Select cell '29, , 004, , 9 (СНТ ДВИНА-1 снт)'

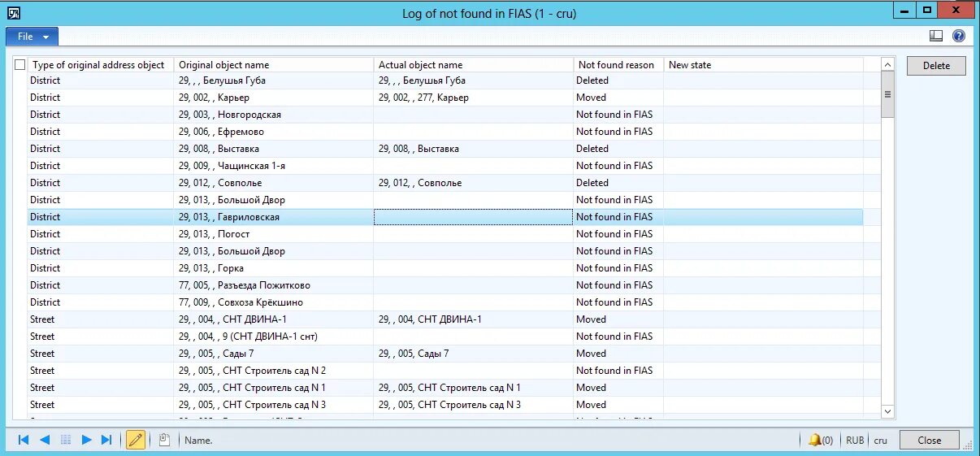274,337
